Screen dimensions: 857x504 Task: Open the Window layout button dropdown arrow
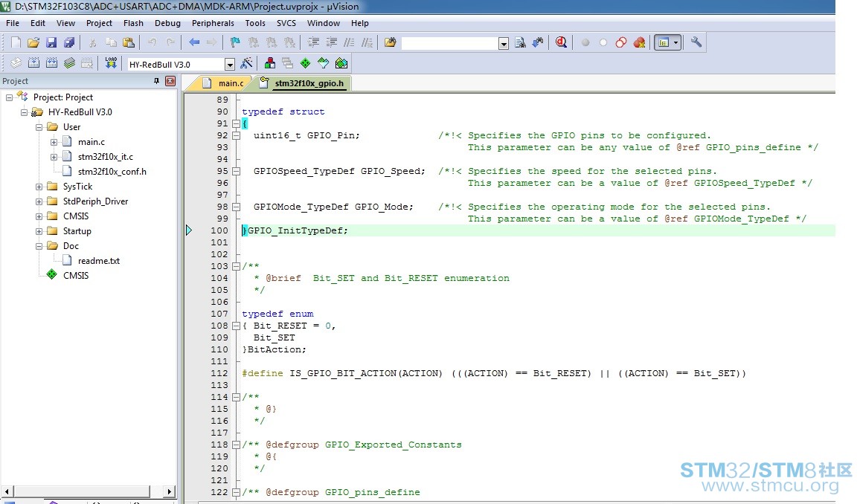pyautogui.click(x=676, y=42)
